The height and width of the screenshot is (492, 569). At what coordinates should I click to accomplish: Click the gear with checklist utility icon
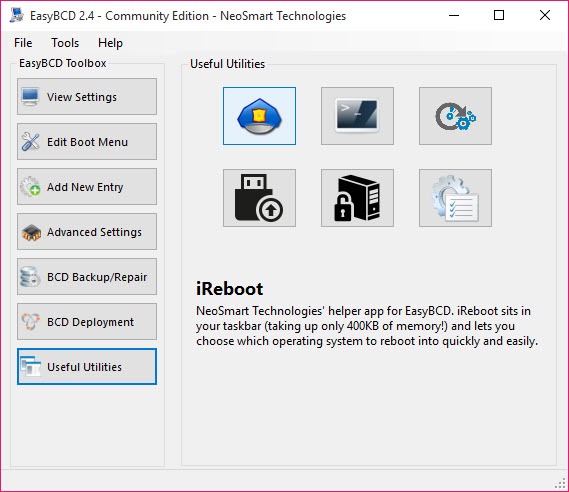tap(455, 198)
